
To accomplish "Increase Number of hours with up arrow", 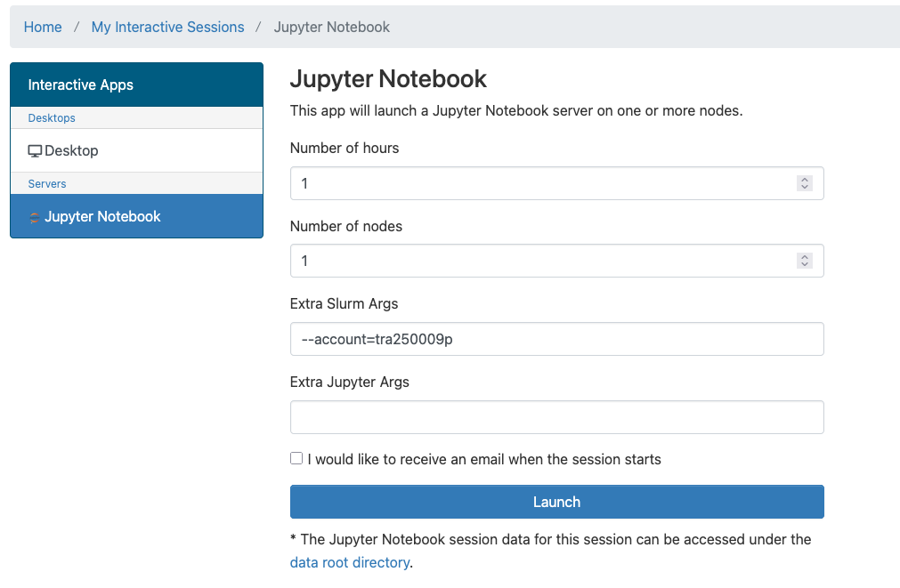I will tap(805, 180).
